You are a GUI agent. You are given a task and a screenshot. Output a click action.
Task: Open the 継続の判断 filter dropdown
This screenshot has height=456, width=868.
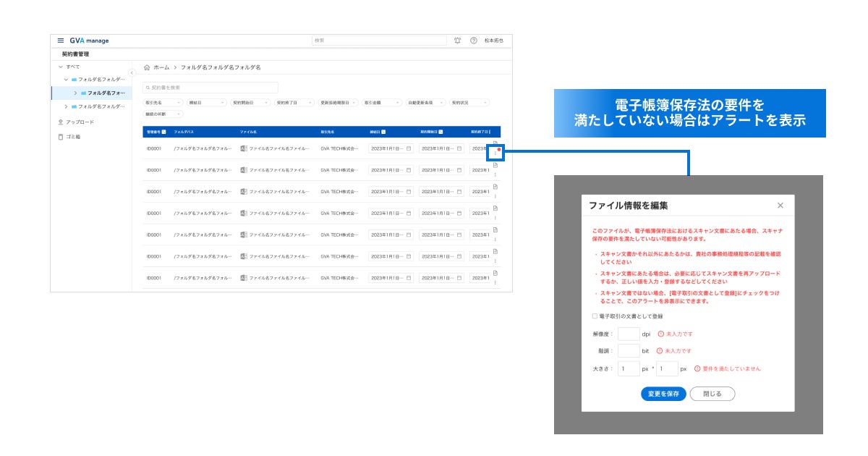(x=163, y=114)
